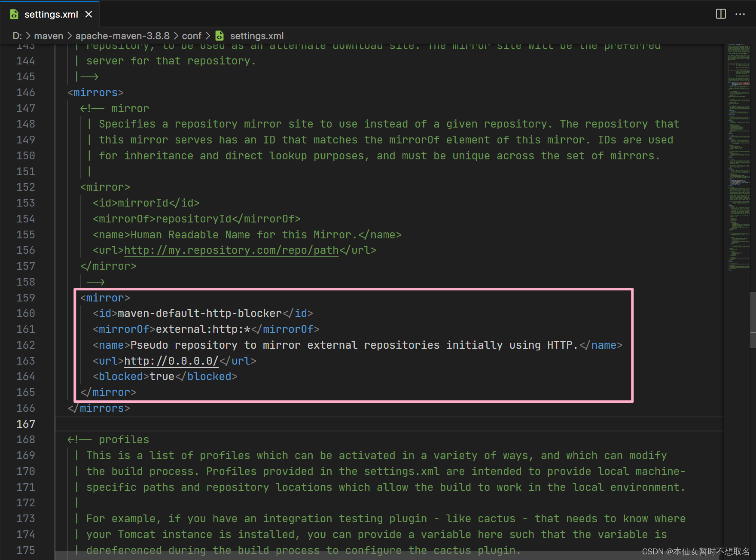Click the blocked true value
The width and height of the screenshot is (756, 560).
[x=162, y=377]
